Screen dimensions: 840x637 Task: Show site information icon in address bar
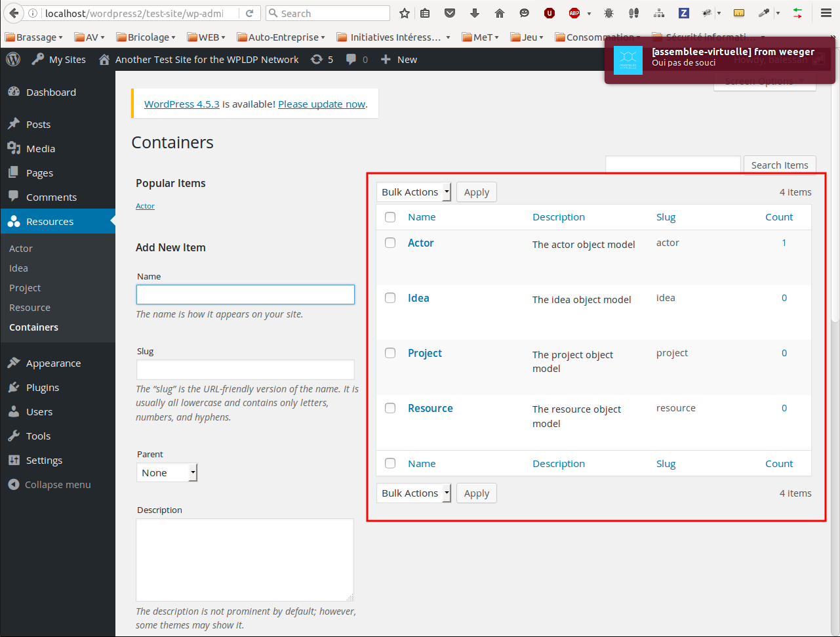tap(33, 13)
